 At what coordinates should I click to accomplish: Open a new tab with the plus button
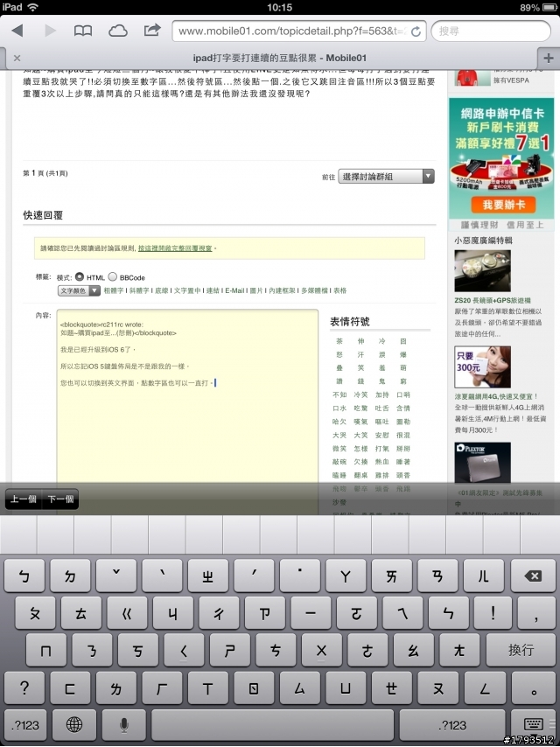(549, 58)
